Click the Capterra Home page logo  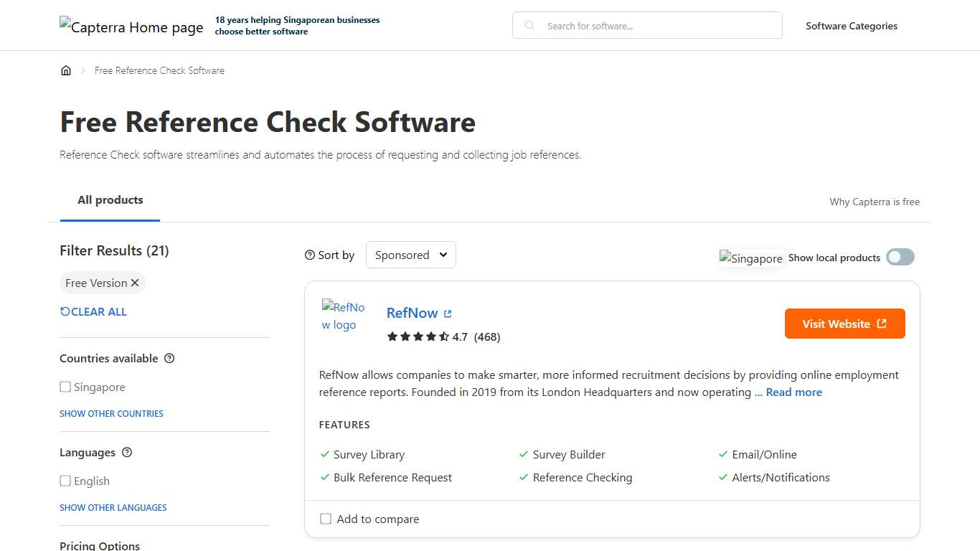tap(131, 27)
